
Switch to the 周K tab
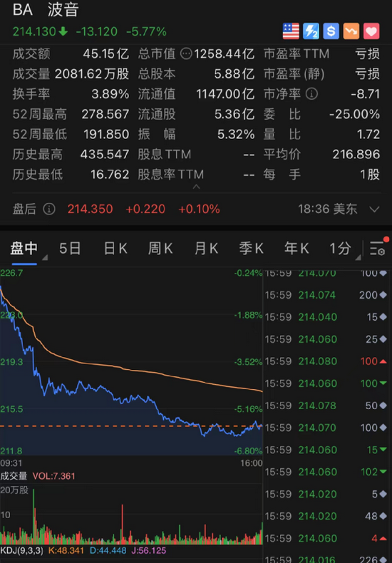coord(160,249)
